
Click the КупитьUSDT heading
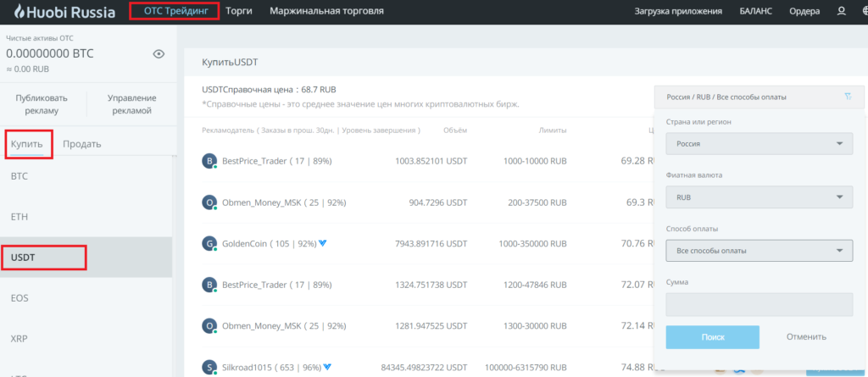pyautogui.click(x=231, y=63)
